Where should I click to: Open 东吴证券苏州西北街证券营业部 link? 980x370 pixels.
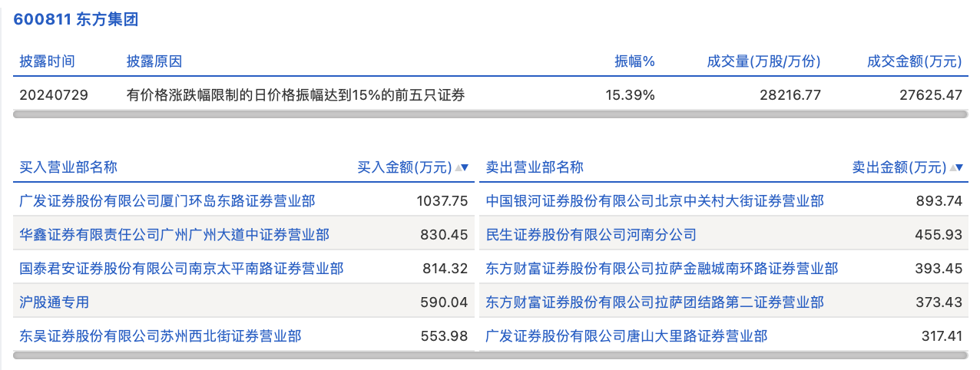[x=160, y=336]
